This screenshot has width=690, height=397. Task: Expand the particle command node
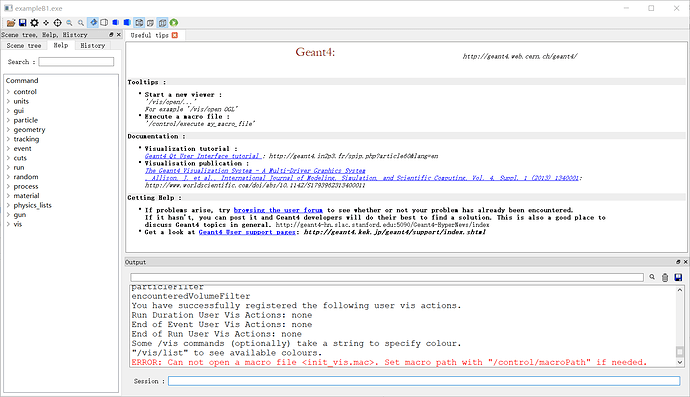click(8, 120)
